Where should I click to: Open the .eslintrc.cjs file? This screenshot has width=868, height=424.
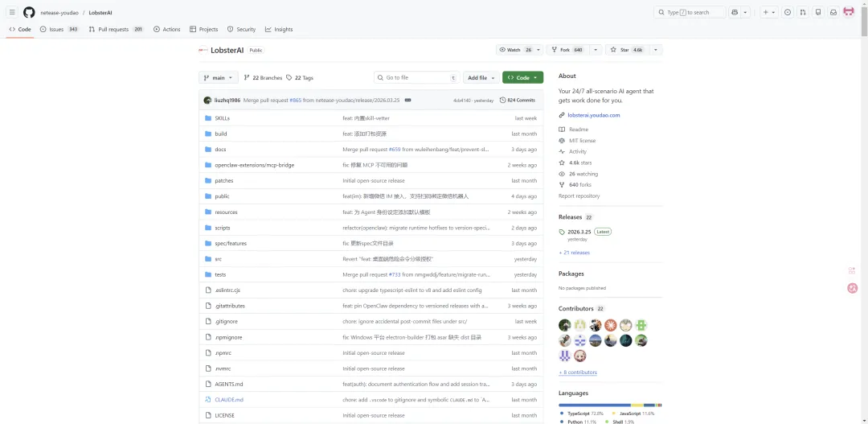pos(227,290)
